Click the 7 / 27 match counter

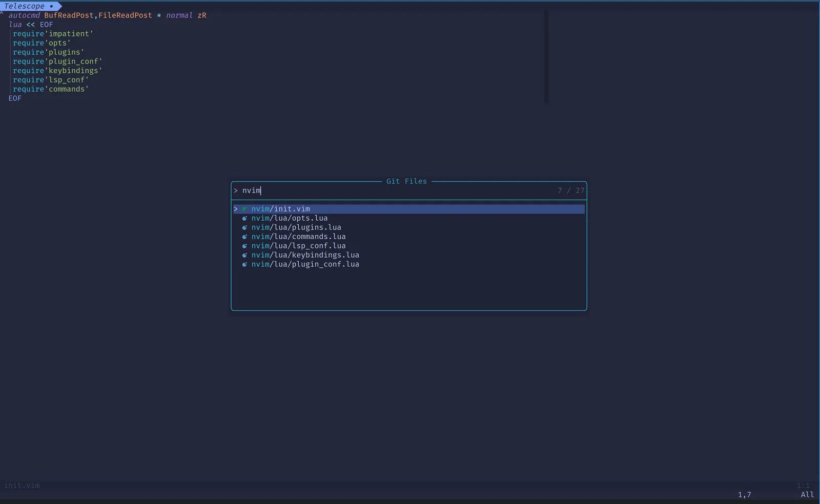[x=571, y=191]
